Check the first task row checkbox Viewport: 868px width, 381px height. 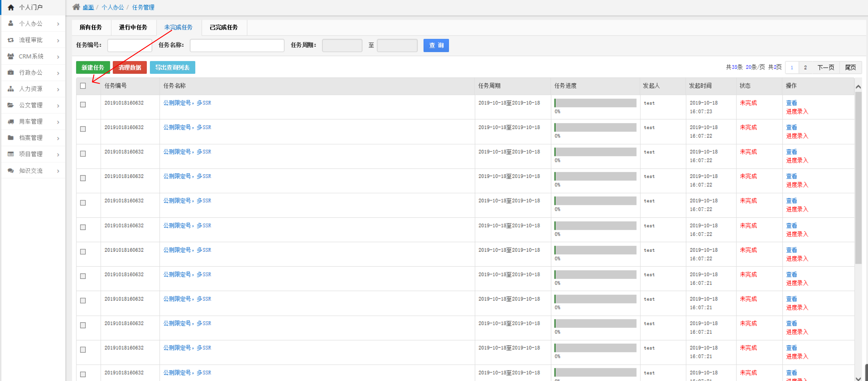tap(83, 105)
